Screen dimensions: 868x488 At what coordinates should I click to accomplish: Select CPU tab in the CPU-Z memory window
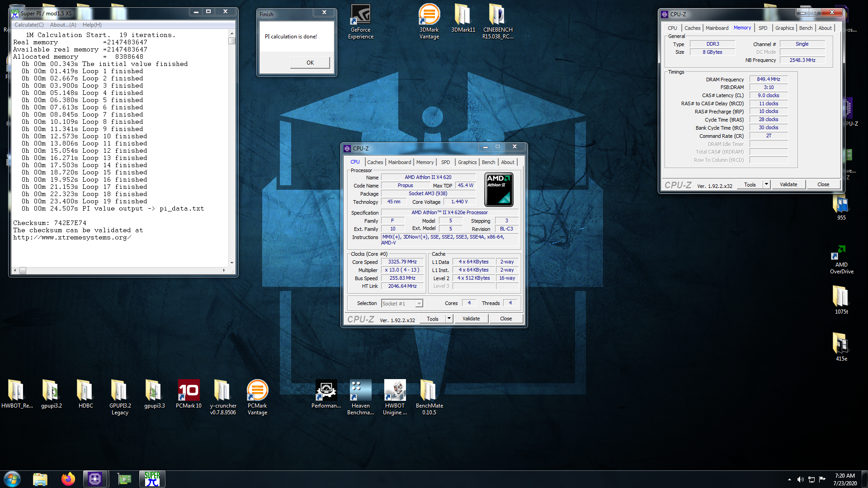click(672, 28)
